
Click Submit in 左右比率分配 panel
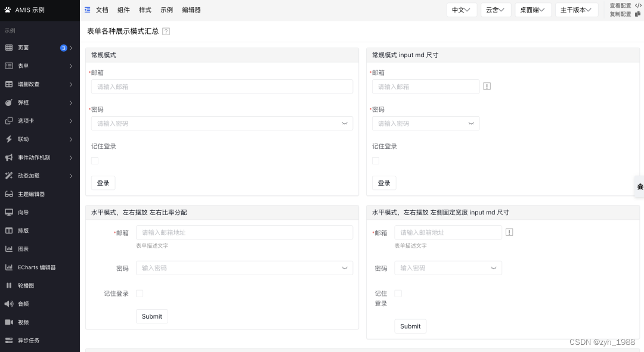tap(152, 316)
